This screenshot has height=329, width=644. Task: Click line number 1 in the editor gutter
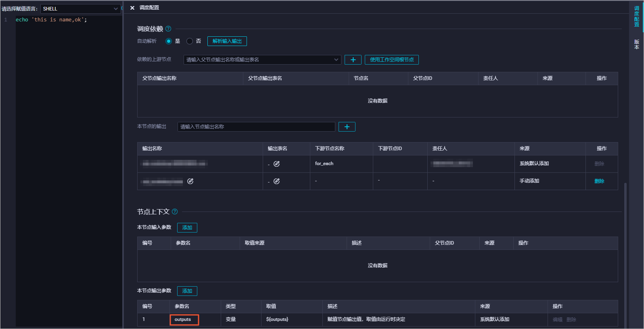click(6, 19)
